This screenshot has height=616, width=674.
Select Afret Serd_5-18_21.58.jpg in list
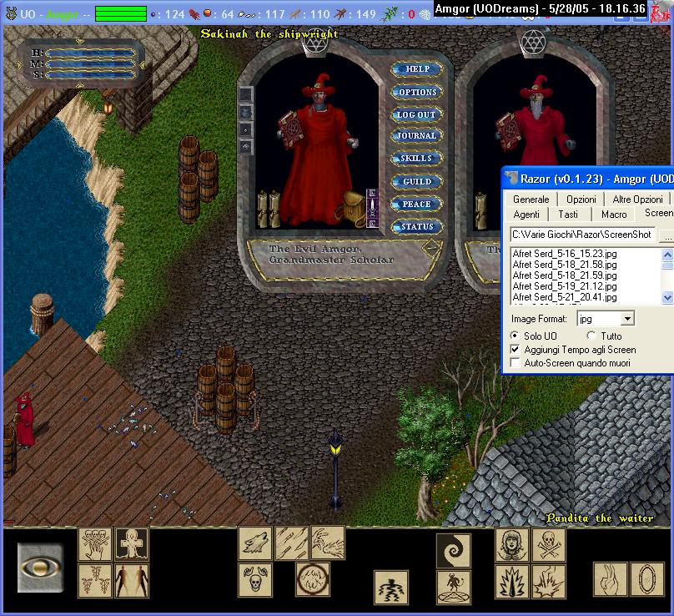(x=565, y=264)
